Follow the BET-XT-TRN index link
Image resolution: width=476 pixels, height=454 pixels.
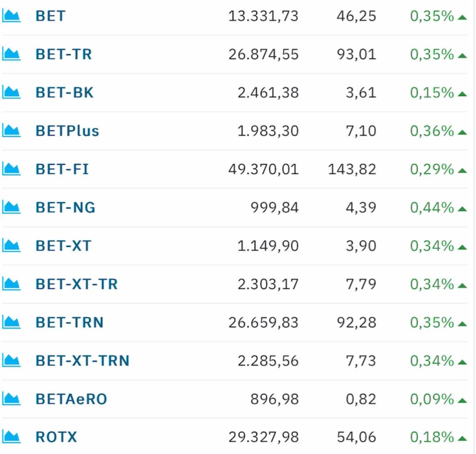(82, 361)
